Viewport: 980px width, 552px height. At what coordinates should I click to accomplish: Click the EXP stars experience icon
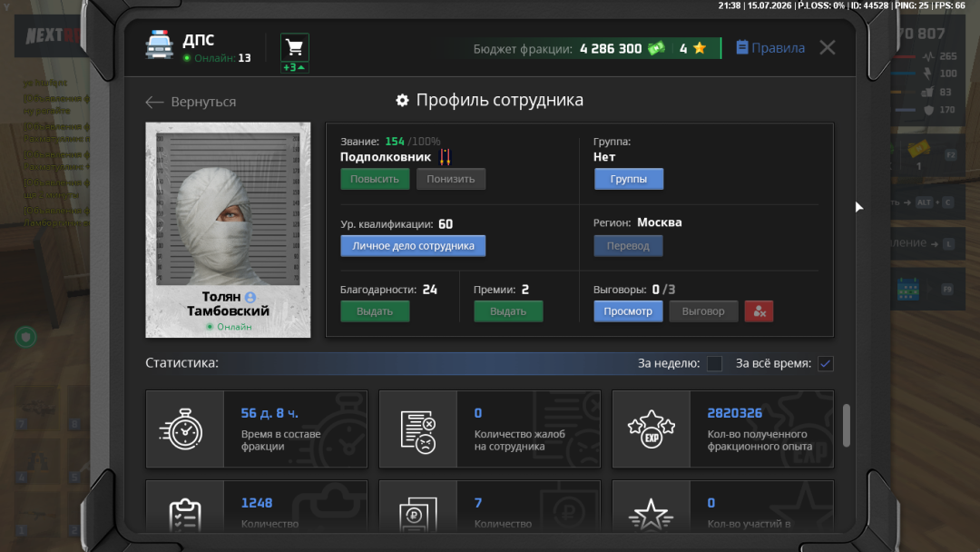click(x=652, y=429)
